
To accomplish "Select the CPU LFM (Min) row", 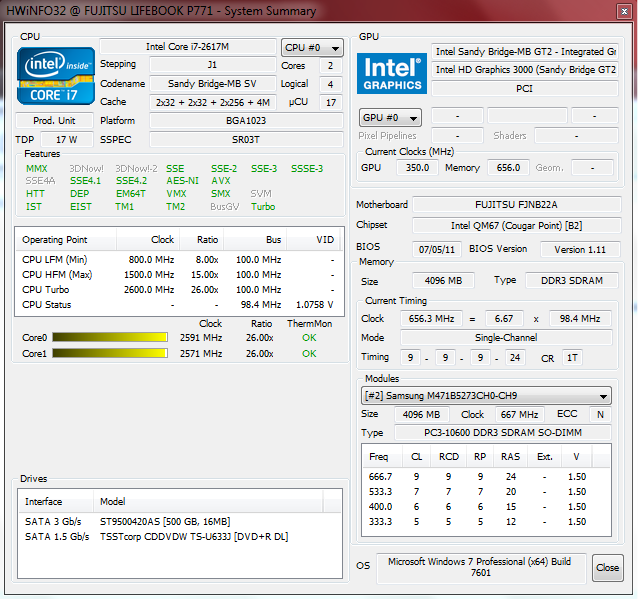I will pos(179,260).
